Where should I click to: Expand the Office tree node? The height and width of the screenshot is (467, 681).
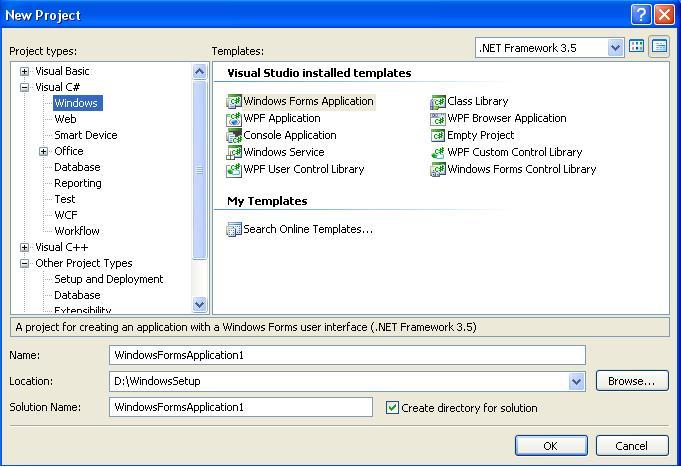coord(43,151)
